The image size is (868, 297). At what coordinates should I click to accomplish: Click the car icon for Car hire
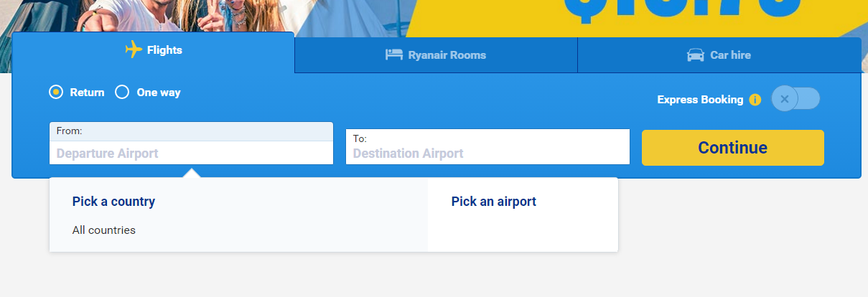click(x=695, y=55)
